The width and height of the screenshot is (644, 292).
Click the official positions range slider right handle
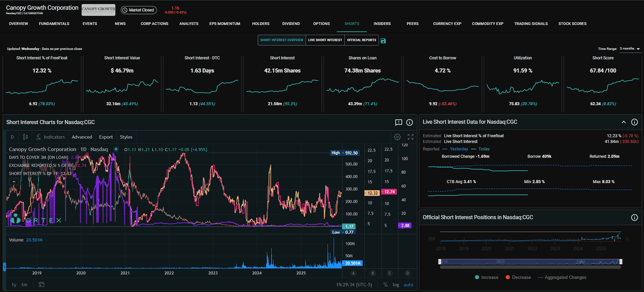click(621, 262)
